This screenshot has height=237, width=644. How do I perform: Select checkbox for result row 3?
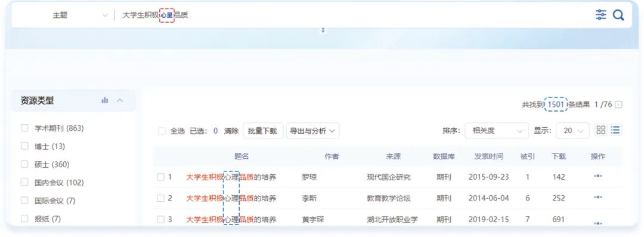click(x=160, y=220)
